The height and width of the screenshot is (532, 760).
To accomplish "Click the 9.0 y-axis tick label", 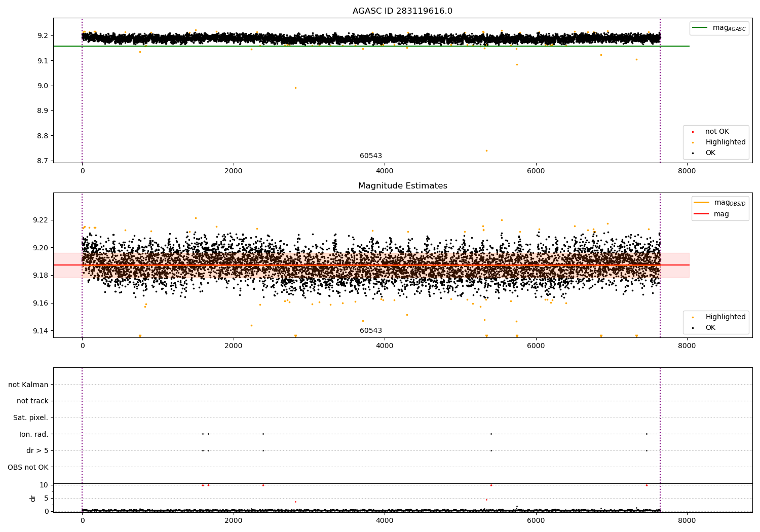I will click(43, 86).
